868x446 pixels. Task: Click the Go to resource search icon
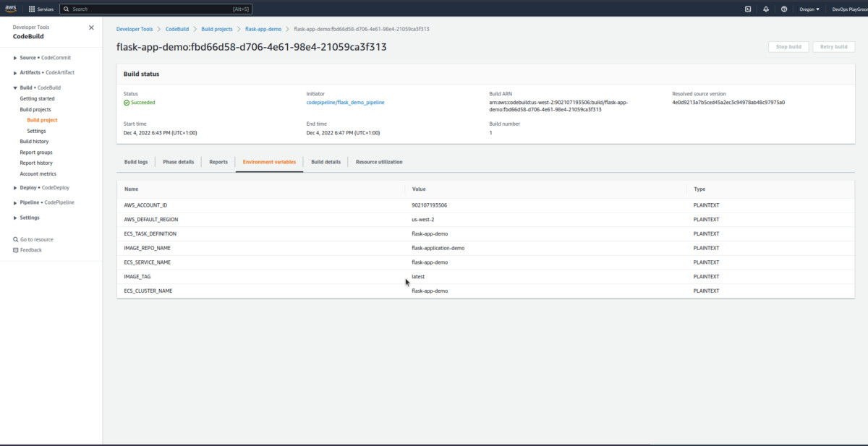click(16, 239)
